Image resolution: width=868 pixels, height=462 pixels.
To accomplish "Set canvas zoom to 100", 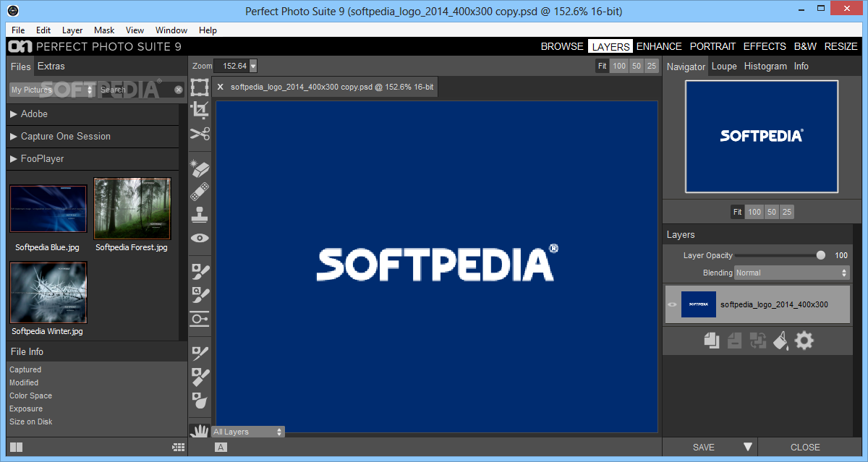I will point(619,66).
